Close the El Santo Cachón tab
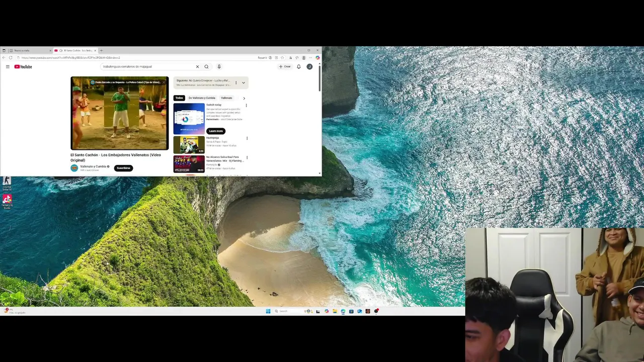This screenshot has height=362, width=644. [95, 50]
